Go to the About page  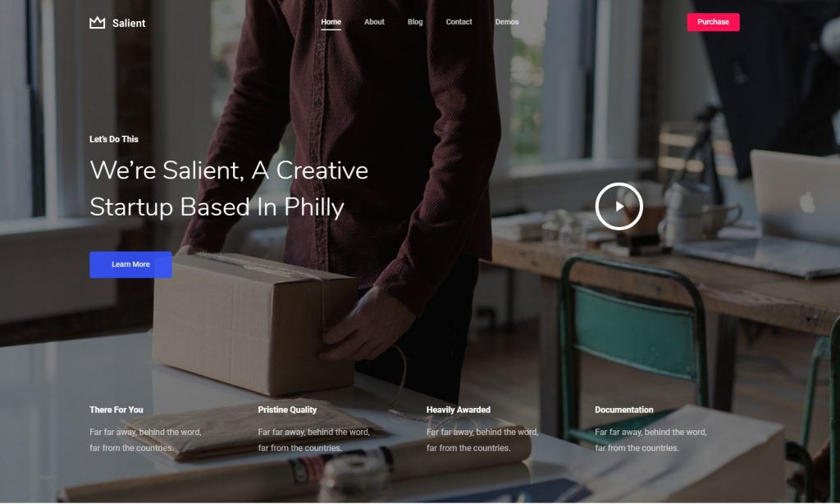[374, 22]
